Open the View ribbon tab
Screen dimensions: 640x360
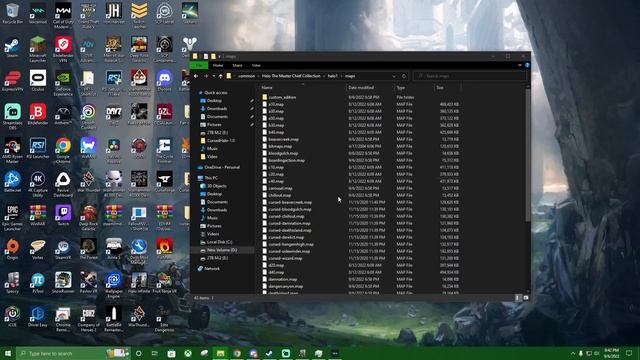point(256,65)
